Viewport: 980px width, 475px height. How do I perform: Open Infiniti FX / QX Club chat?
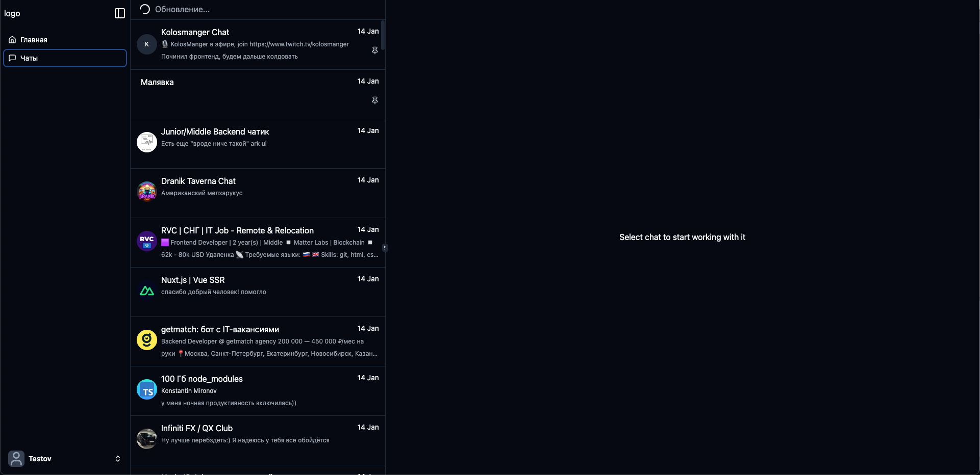(258, 440)
